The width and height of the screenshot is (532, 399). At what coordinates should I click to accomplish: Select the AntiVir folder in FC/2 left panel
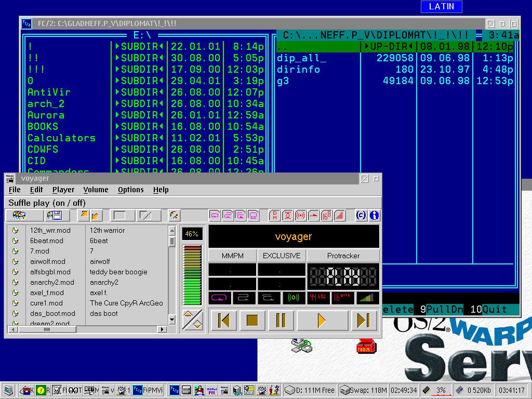point(49,92)
